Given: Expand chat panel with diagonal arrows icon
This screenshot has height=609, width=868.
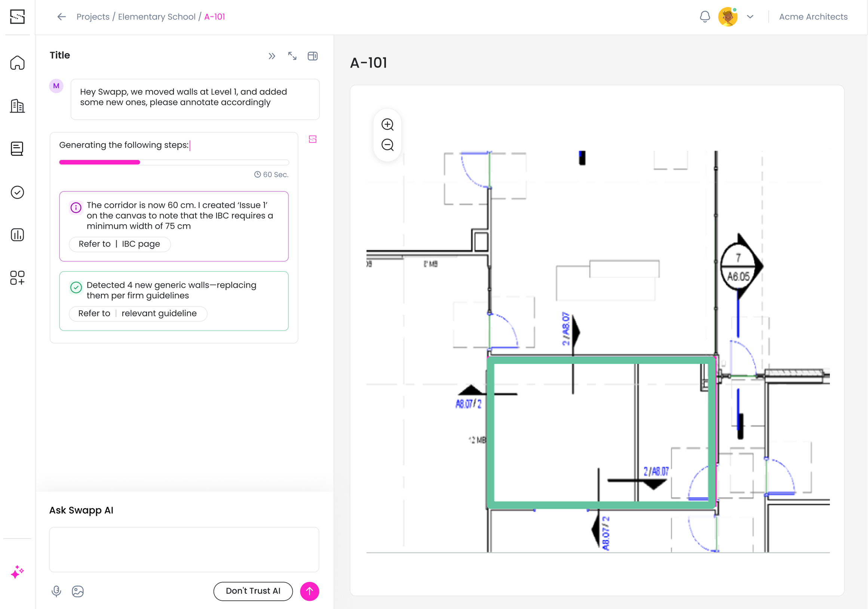Looking at the screenshot, I should tap(292, 56).
